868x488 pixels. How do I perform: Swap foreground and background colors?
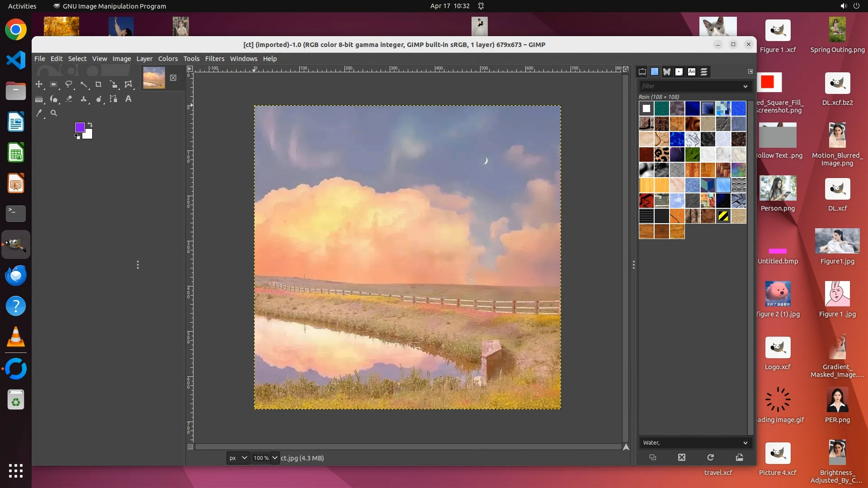(x=90, y=124)
